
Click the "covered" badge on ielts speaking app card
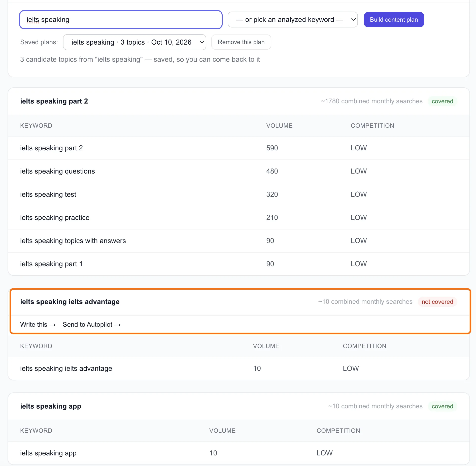pos(443,406)
